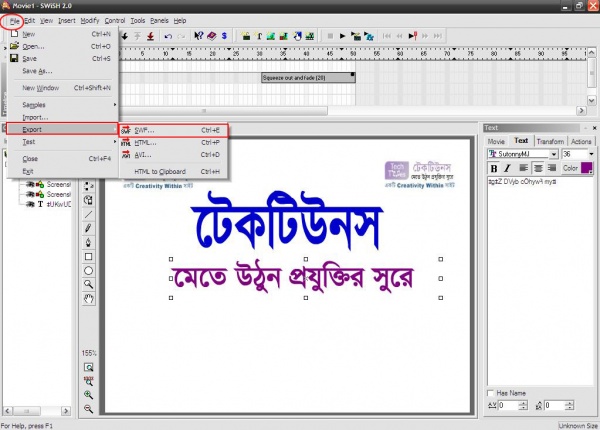Switch to the Movie tab
This screenshot has height=430, width=600.
(496, 142)
